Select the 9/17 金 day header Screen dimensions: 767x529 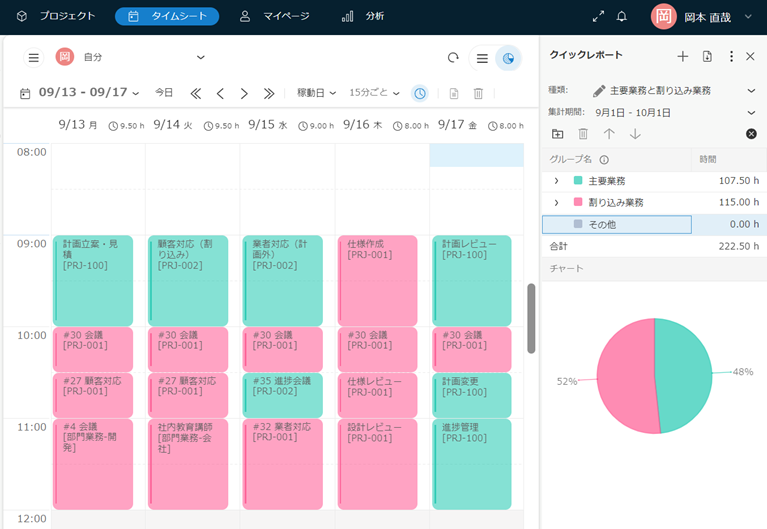click(x=457, y=125)
